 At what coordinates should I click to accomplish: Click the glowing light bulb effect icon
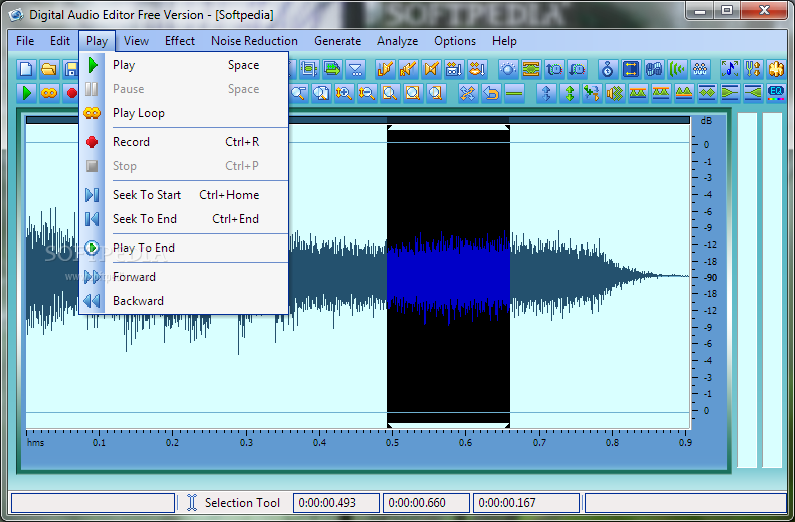(x=508, y=69)
